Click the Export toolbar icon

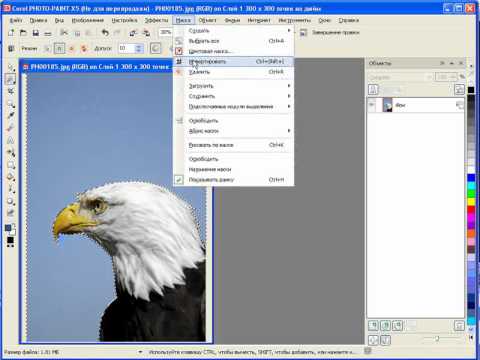(x=146, y=33)
